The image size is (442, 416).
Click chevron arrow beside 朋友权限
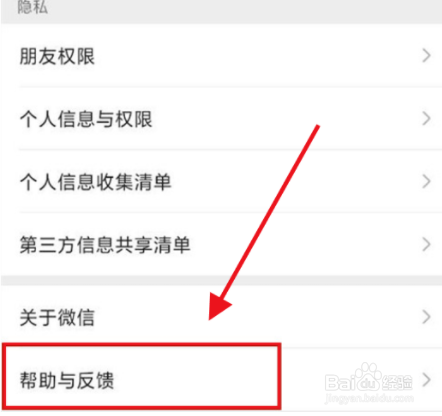(426, 56)
